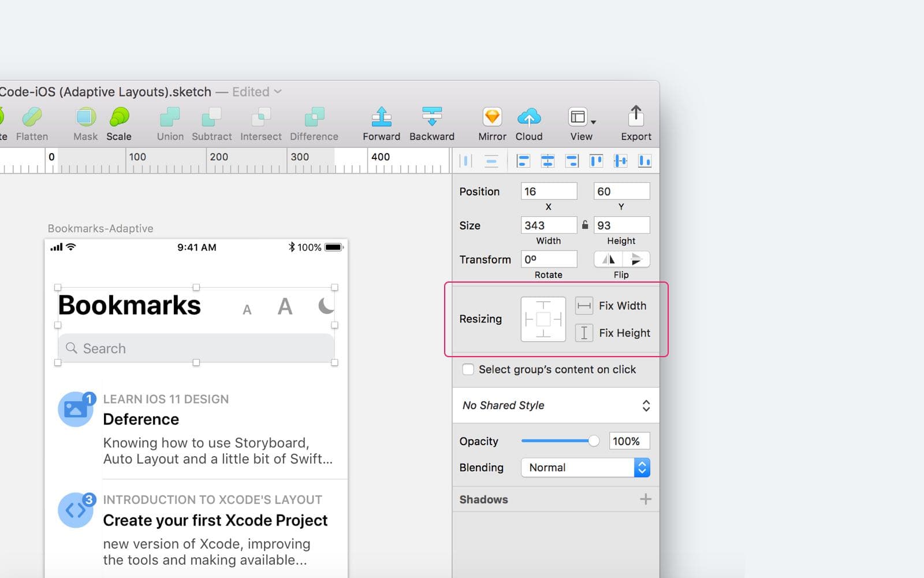Open the Scale tool
Image resolution: width=924 pixels, height=578 pixels.
[x=119, y=124]
